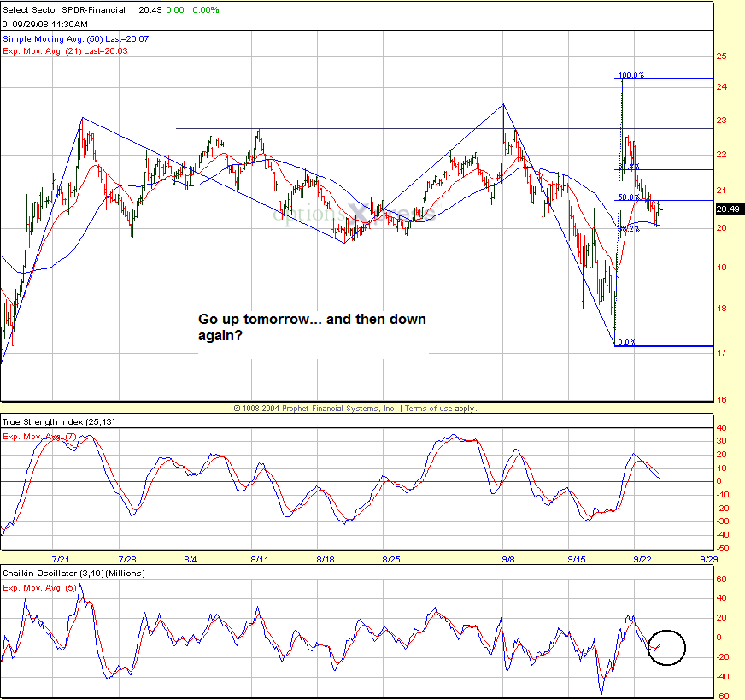Click the Simple Moving Avg. (50) Last=20.07 legend
This screenshot has width=745, height=700.
[75, 39]
